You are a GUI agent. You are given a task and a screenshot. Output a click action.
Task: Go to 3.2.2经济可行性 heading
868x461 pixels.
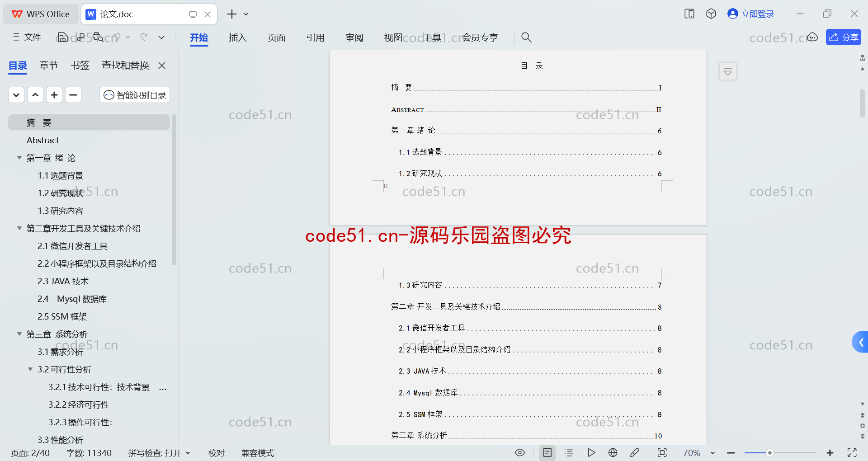[x=79, y=405]
